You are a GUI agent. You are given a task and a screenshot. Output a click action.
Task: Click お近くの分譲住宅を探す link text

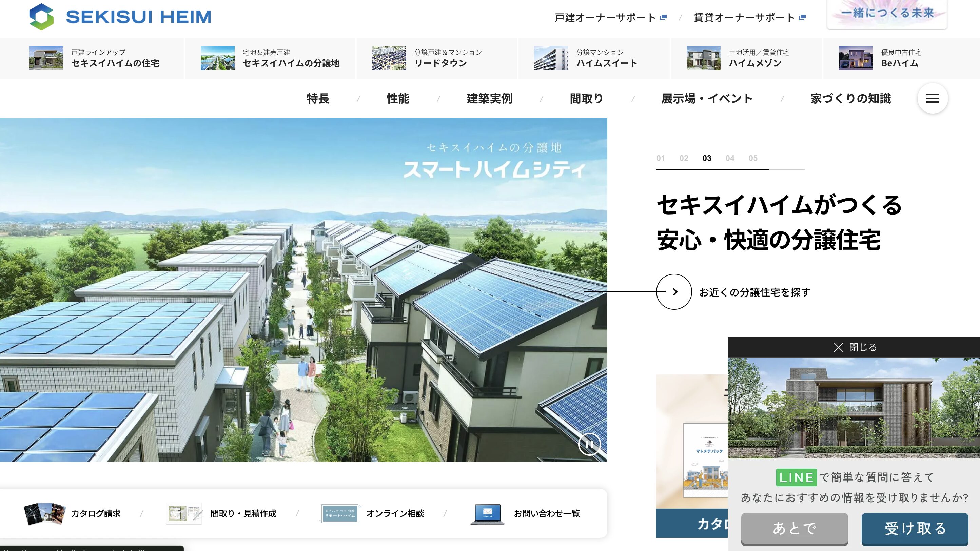[755, 292]
